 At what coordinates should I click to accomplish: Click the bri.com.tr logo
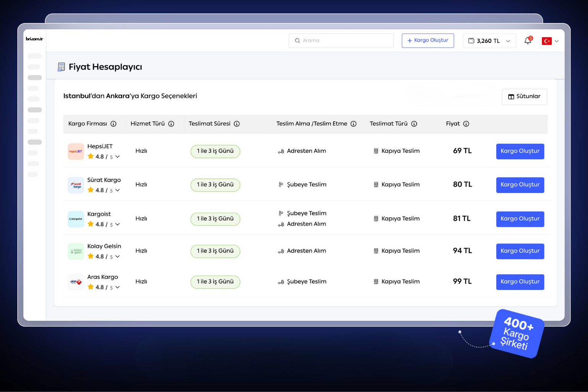pyautogui.click(x=34, y=39)
